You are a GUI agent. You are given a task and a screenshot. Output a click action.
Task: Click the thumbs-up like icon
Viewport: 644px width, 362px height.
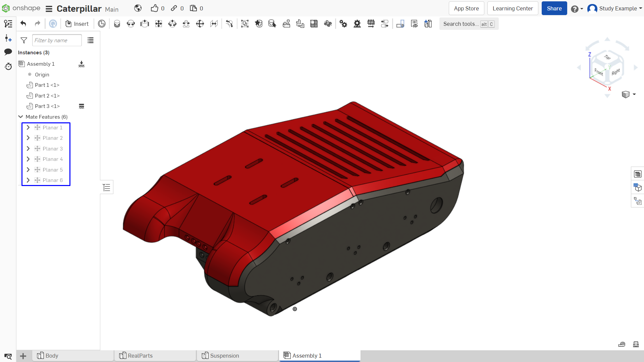[x=154, y=8]
